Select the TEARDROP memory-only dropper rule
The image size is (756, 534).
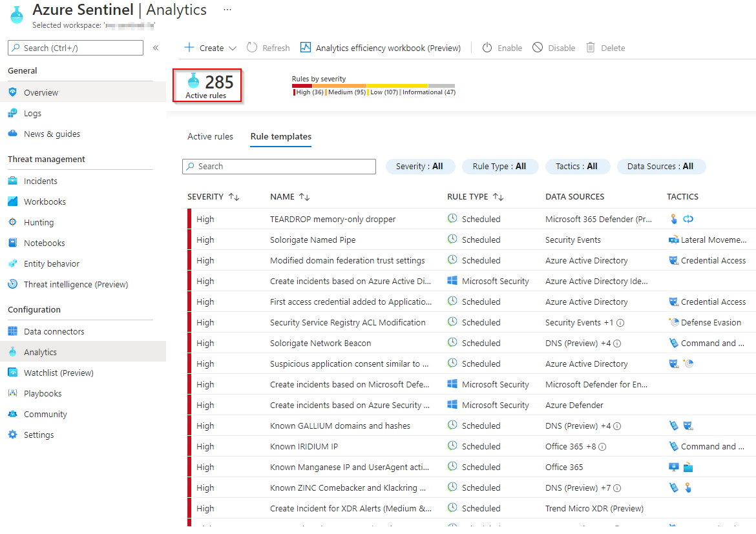(x=333, y=219)
